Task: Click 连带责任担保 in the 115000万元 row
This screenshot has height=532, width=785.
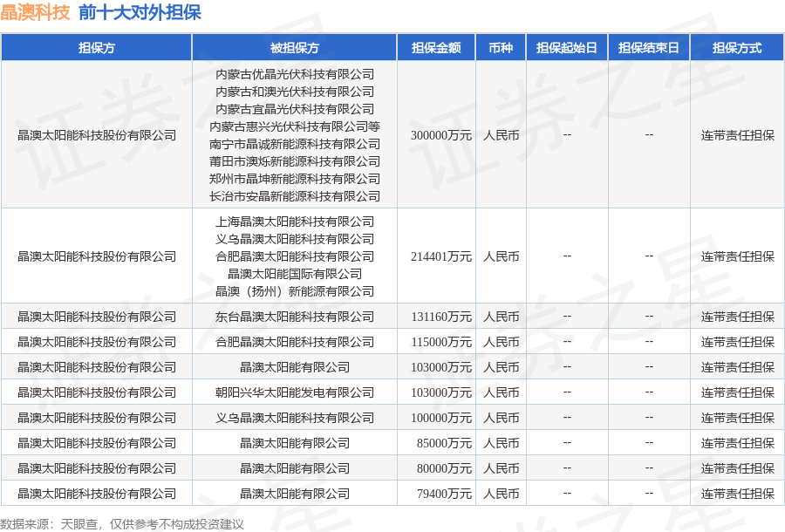Action: point(737,343)
